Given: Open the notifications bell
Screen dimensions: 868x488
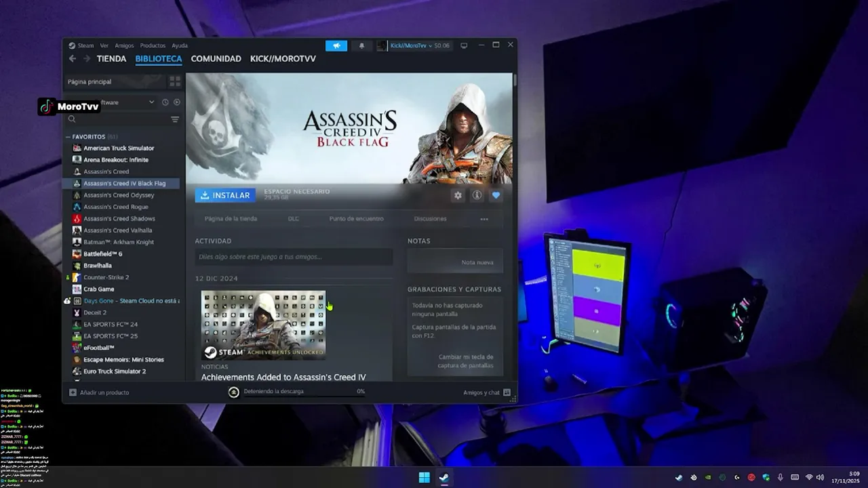Looking at the screenshot, I should [x=361, y=45].
